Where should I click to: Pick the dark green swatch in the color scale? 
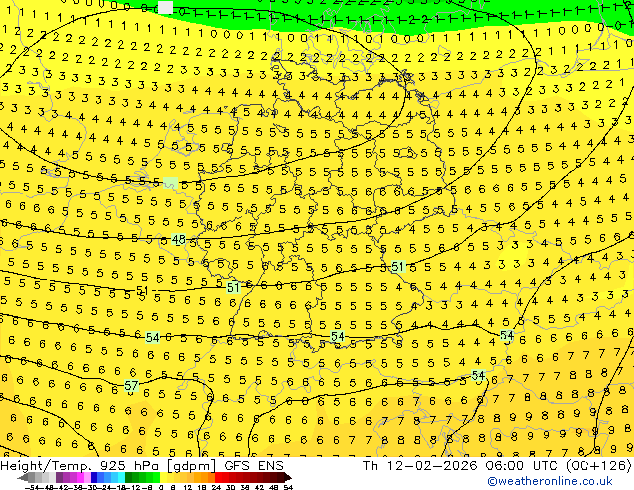[129, 477]
